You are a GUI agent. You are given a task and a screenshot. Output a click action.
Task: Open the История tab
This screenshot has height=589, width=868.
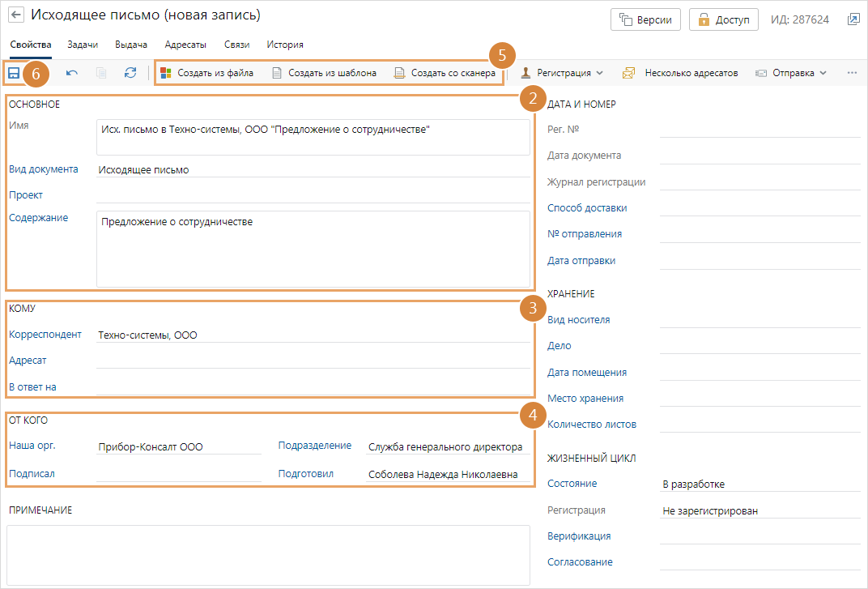click(285, 45)
